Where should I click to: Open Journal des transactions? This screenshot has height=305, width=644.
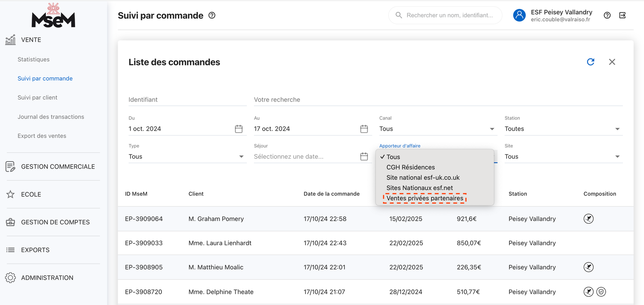point(51,117)
